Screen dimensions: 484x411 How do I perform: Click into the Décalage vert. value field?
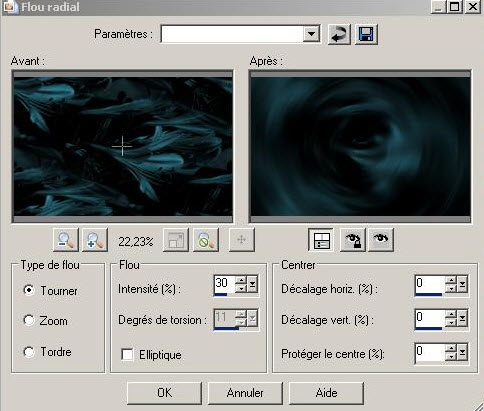(430, 318)
